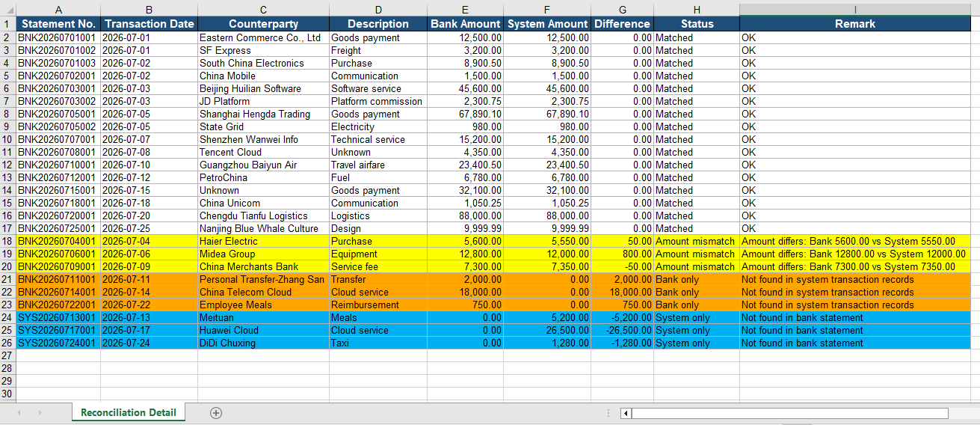Select the Employee Meals cell
The height and width of the screenshot is (425, 980).
[263, 305]
